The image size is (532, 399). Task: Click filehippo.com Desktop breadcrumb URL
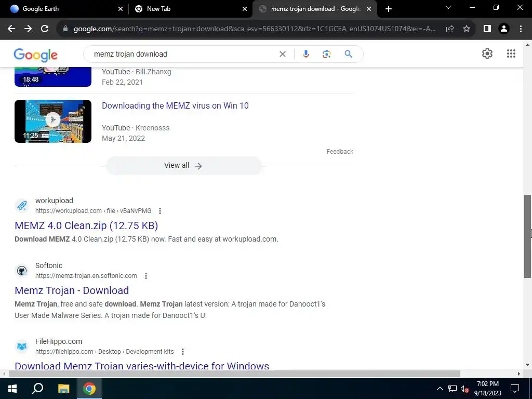[x=104, y=352]
